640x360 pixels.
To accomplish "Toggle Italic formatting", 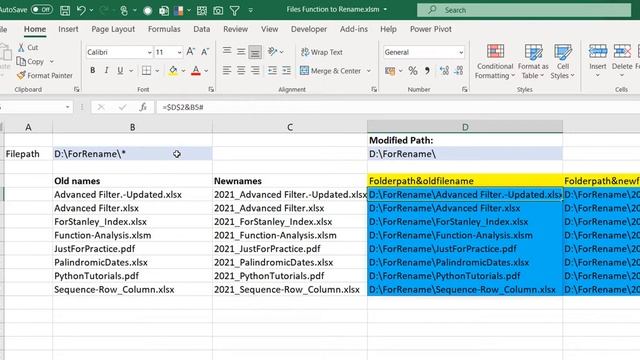I will [106, 70].
